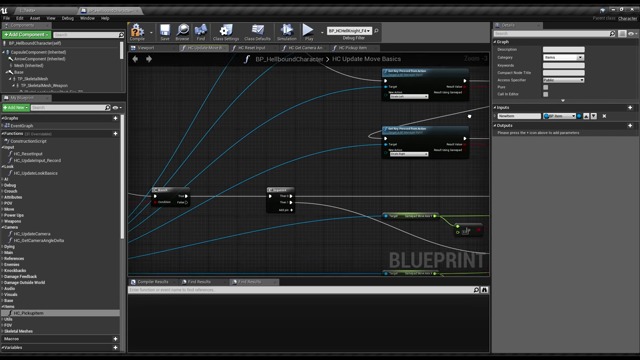Add a new macro with the Macros plus

click(116, 339)
